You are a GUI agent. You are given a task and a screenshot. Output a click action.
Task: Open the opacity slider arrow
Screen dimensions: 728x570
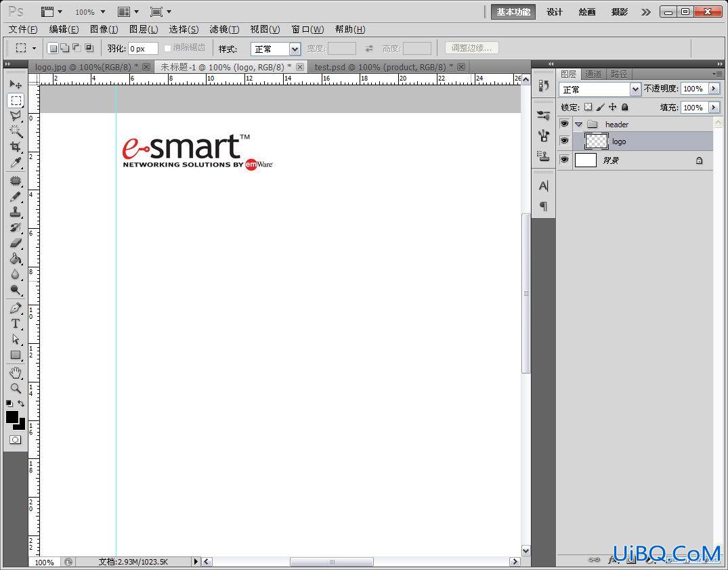714,88
